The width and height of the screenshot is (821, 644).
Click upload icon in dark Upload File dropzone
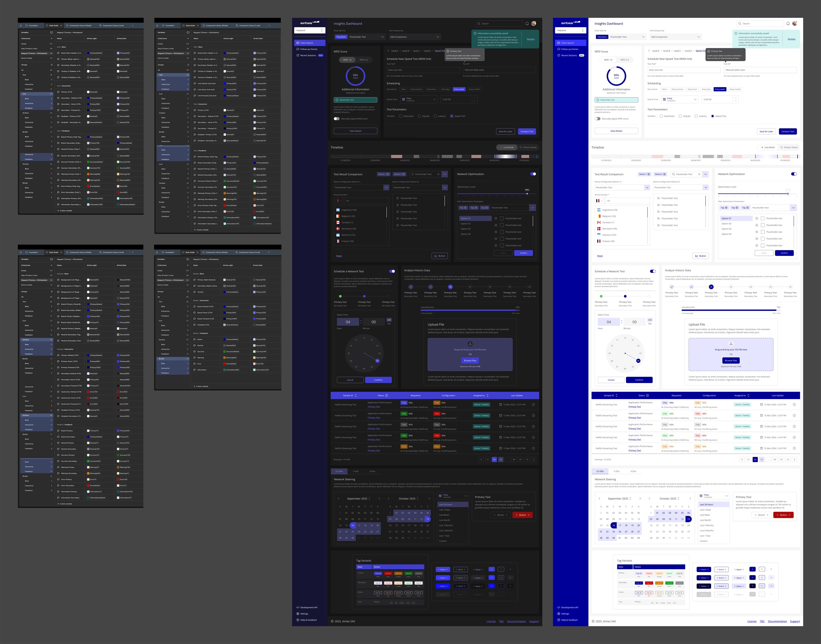coord(470,343)
